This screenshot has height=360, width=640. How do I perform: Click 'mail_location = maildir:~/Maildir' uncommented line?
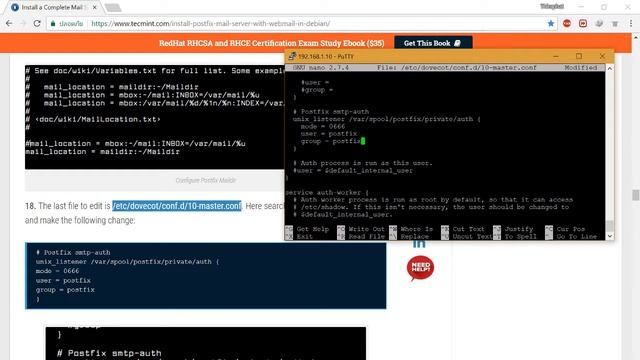coord(102,152)
